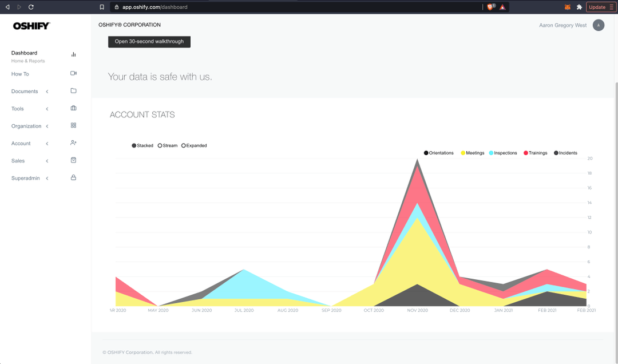Screen dimensions: 618x364
Task: Open the Account add-user icon
Action: point(73,143)
